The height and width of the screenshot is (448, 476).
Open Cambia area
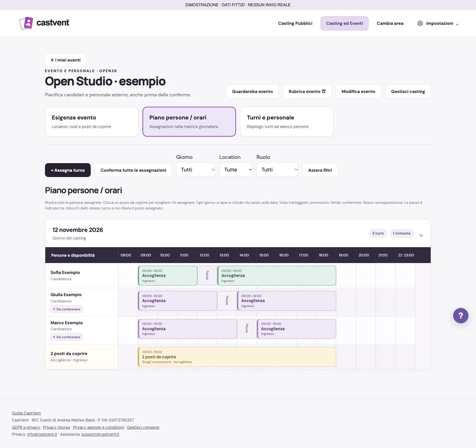(390, 23)
